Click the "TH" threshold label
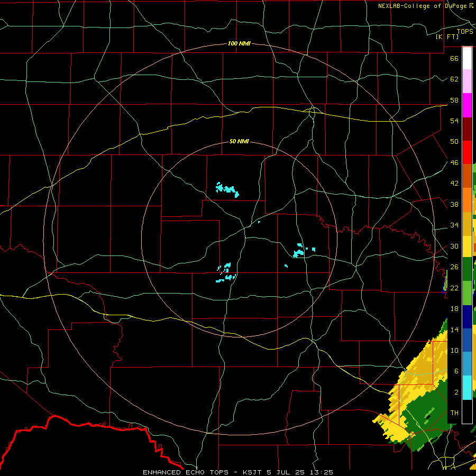Screen dimensions: 476x476 [x=454, y=413]
